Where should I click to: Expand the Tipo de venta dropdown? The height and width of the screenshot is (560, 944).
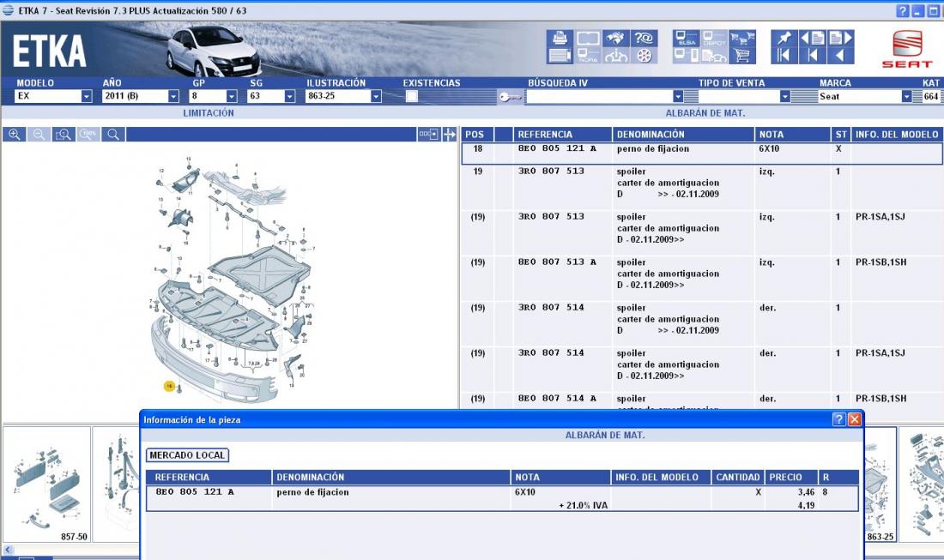(785, 96)
